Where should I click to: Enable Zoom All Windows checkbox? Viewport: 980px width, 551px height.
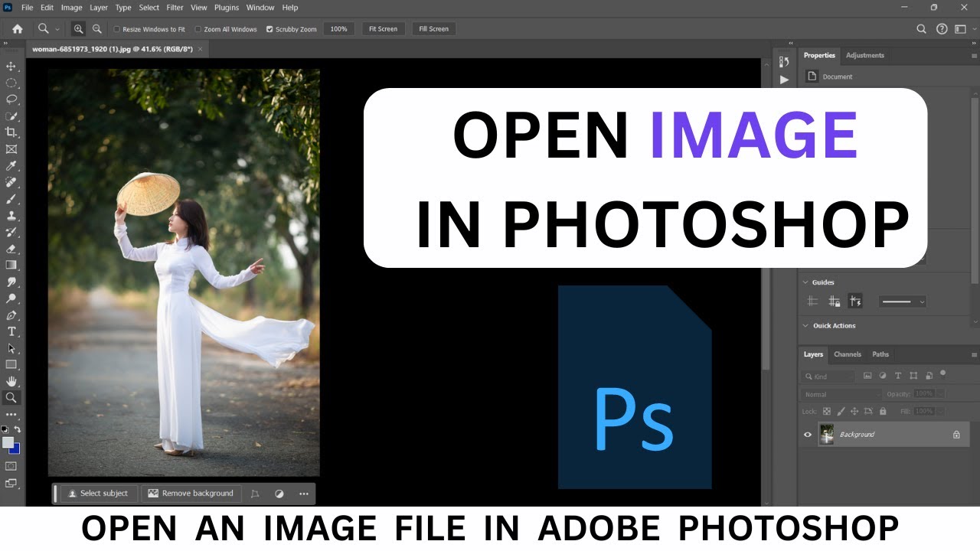pos(198,29)
